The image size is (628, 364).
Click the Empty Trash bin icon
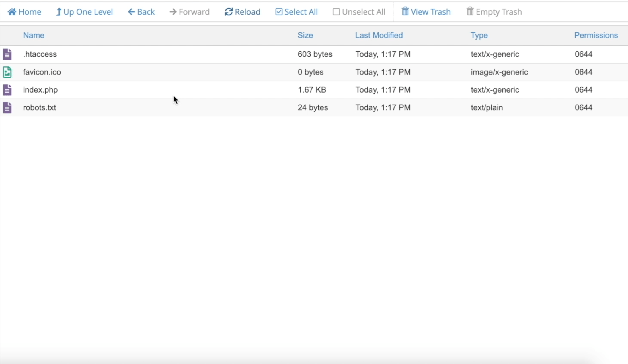[x=470, y=11]
